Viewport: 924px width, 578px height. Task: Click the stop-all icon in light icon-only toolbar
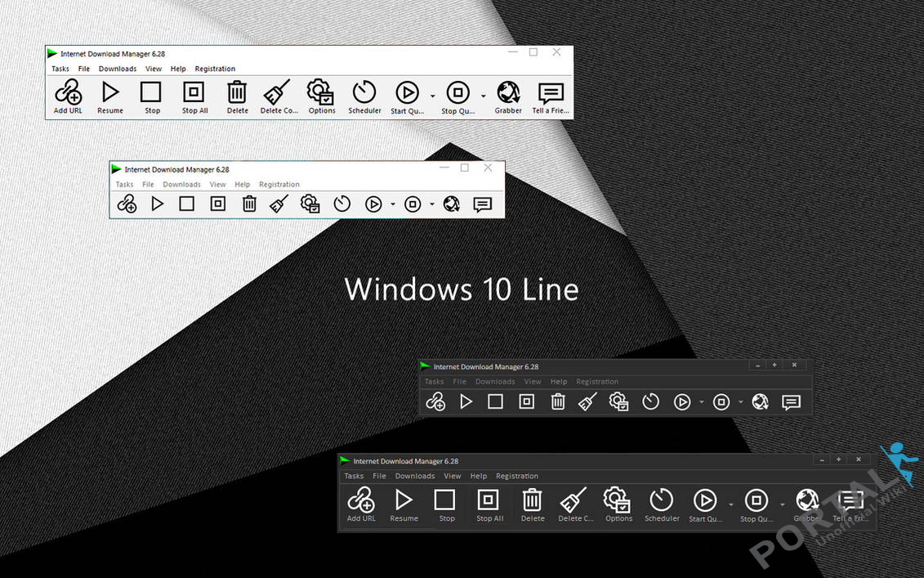(218, 204)
